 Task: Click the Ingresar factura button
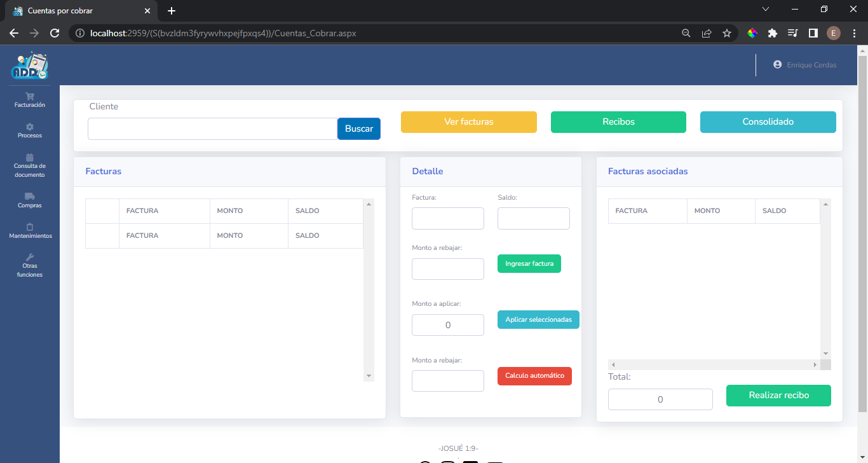pos(529,263)
